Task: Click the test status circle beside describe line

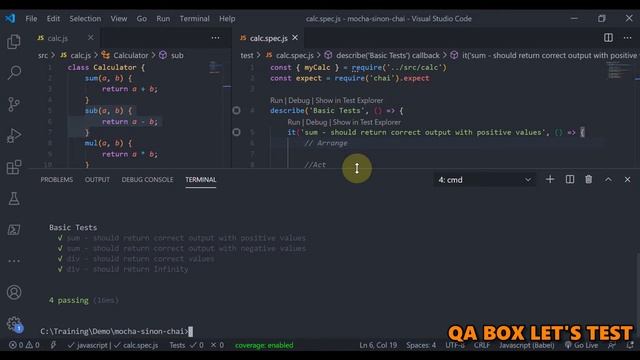Action: coord(236,110)
